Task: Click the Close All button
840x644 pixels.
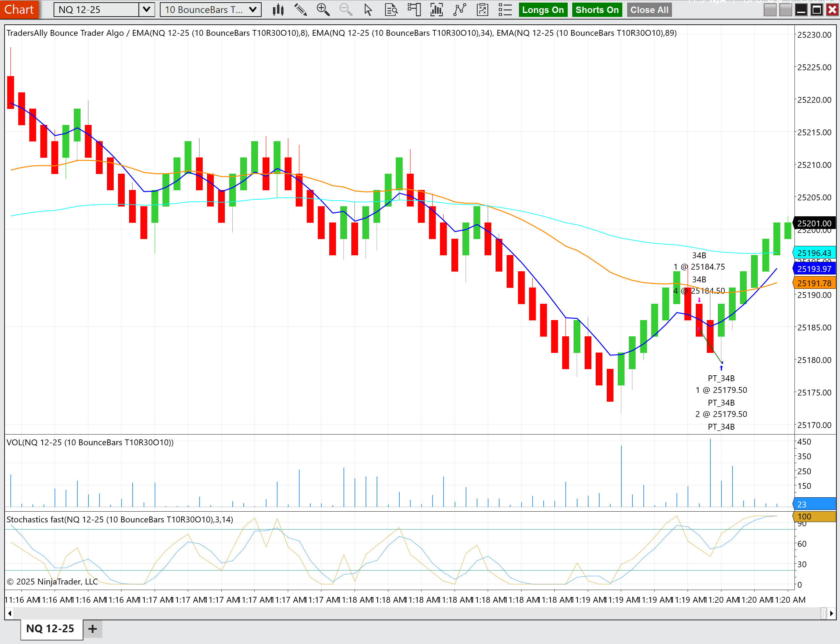Action: [x=649, y=10]
